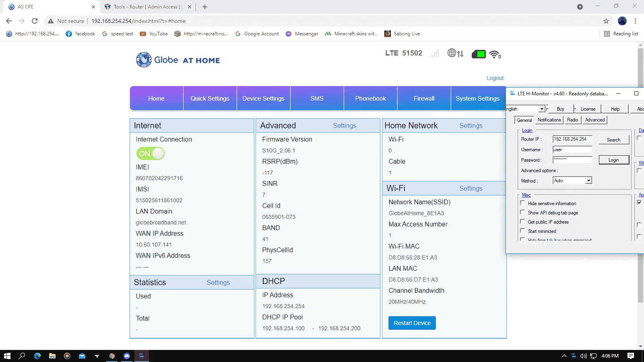Open Settings link in Statistics panel

coord(218,282)
